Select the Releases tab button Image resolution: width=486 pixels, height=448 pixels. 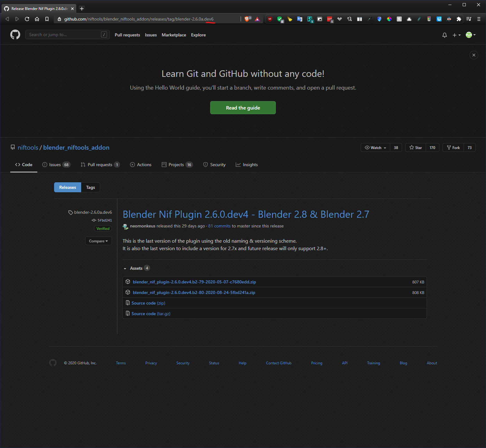pos(67,187)
